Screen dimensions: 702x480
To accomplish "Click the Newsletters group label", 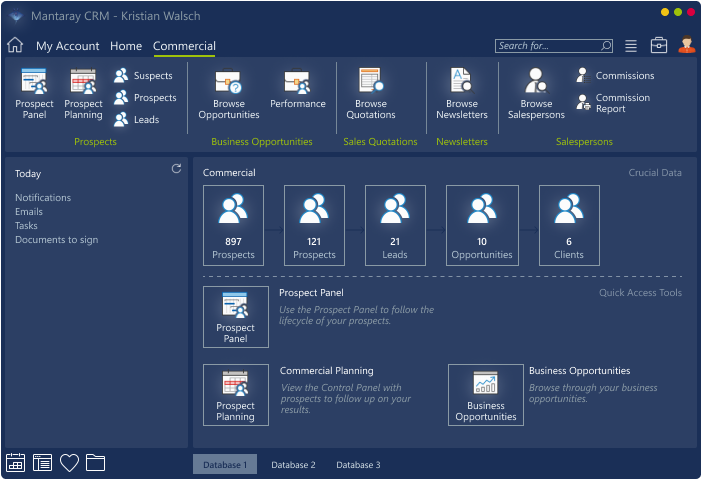I will point(462,142).
